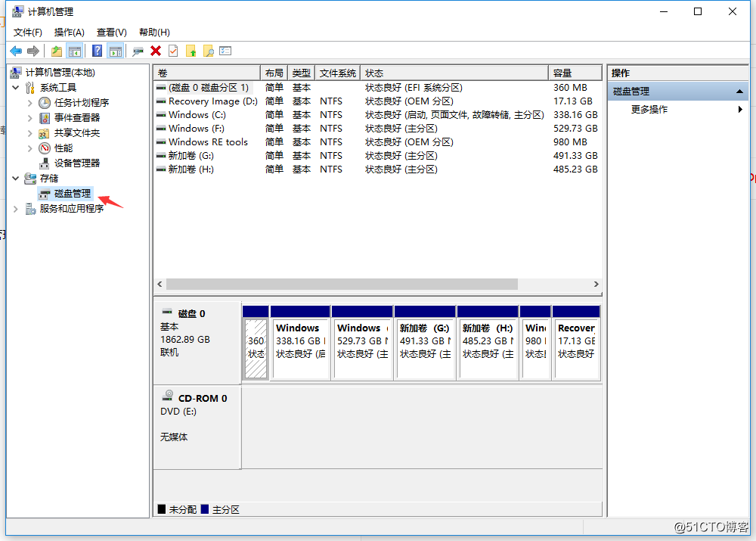Select the 新加卷 (G:) volume row
Image resolution: width=756 pixels, height=541 pixels.
377,155
